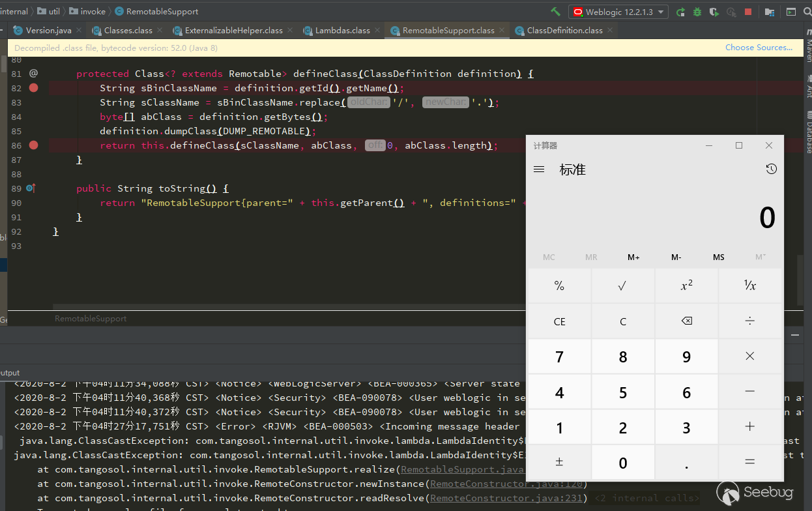This screenshot has height=511, width=812.
Task: Click the Choose Sources... link
Action: tap(759, 48)
